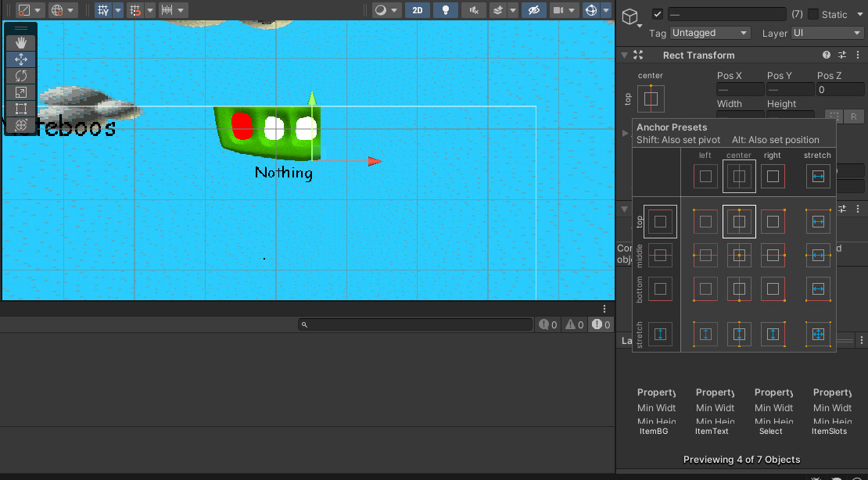Click the Pos Z input field
Viewport: 868px width, 480px height.
coord(839,90)
